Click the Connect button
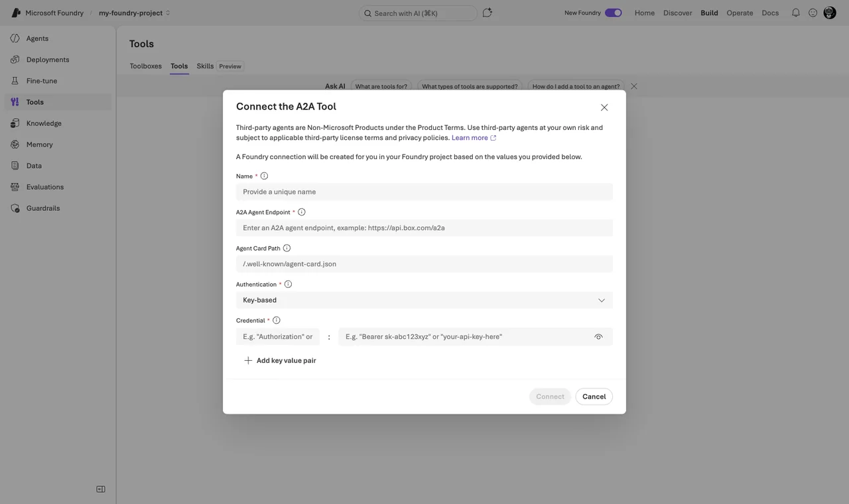Viewport: 849px width, 504px height. tap(550, 397)
